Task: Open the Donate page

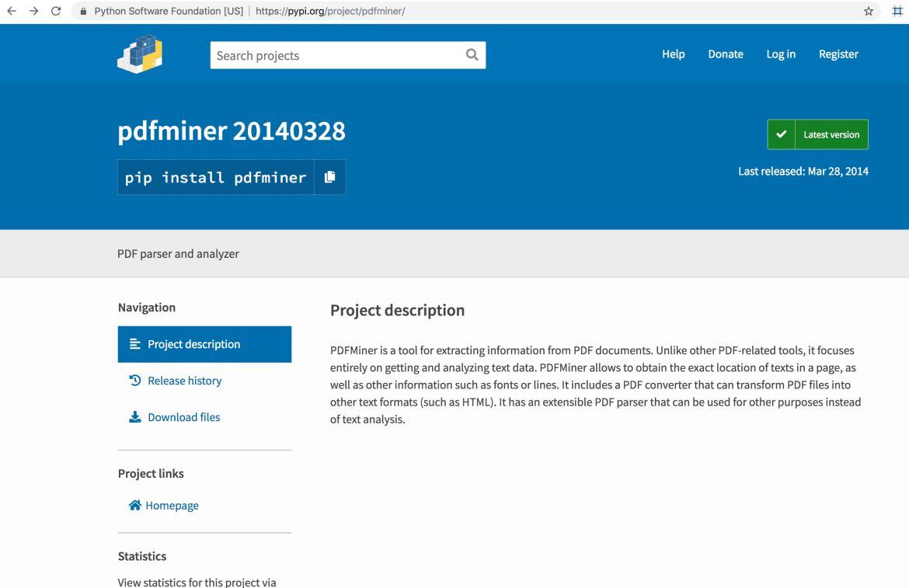Action: pyautogui.click(x=726, y=54)
